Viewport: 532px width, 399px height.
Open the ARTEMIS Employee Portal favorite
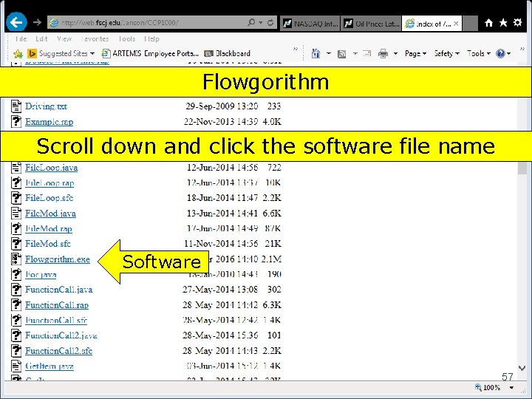[x=150, y=54]
